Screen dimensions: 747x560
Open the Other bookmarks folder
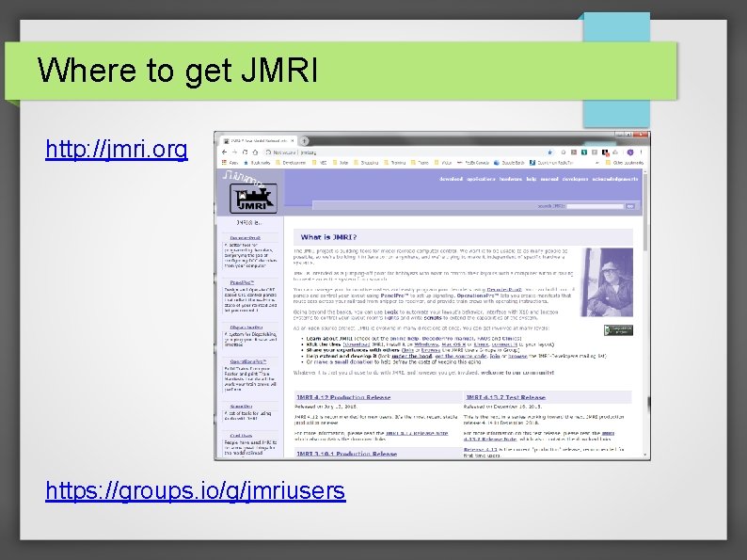625,163
